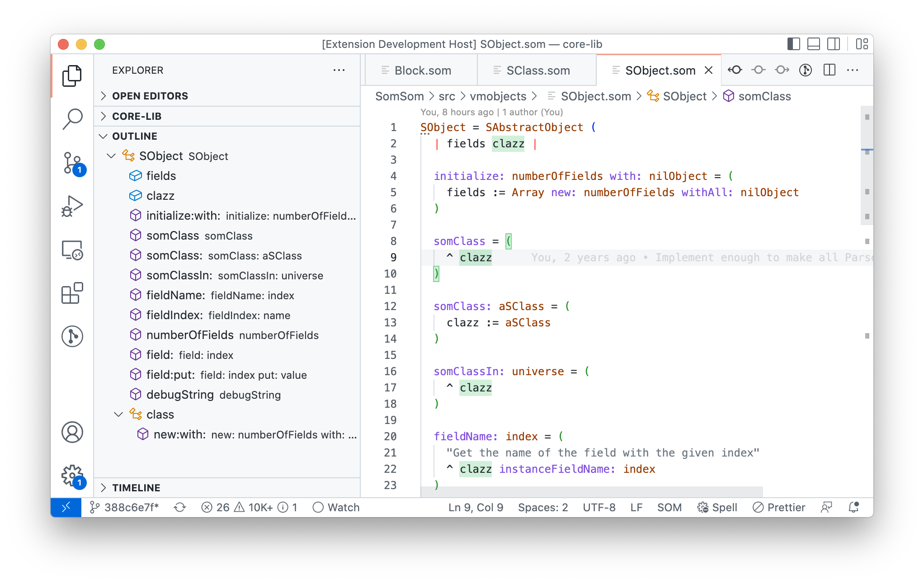Expand the CORE-LIB folder section
The height and width of the screenshot is (584, 924).
click(227, 116)
